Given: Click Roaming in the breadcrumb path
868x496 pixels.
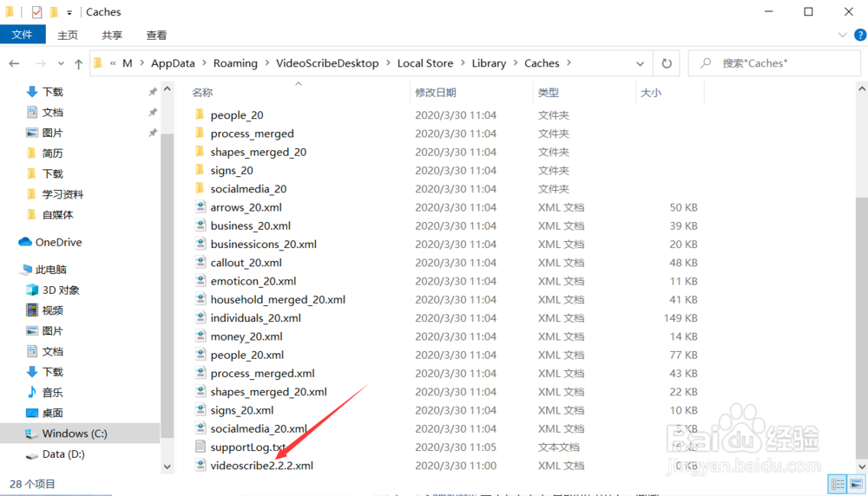Looking at the screenshot, I should [235, 63].
